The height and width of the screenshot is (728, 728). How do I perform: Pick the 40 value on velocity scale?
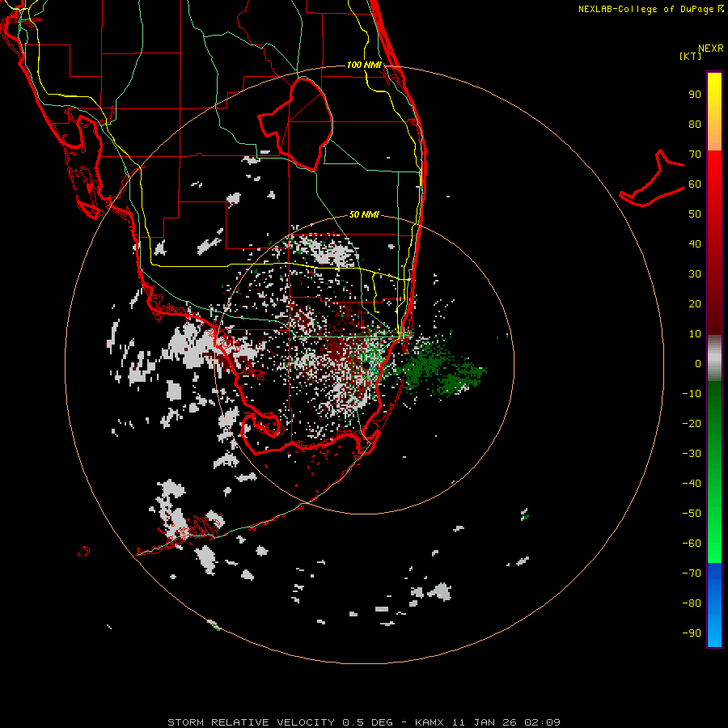[x=695, y=244]
